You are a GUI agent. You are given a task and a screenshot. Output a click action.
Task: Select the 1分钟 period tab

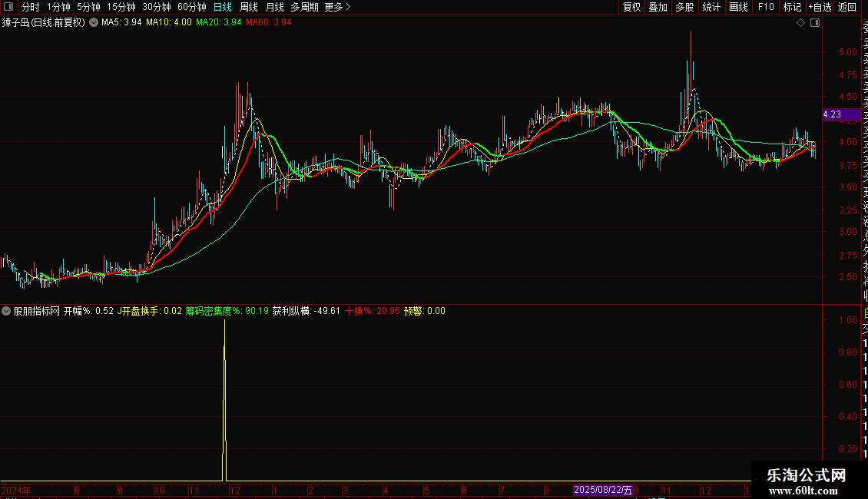58,7
